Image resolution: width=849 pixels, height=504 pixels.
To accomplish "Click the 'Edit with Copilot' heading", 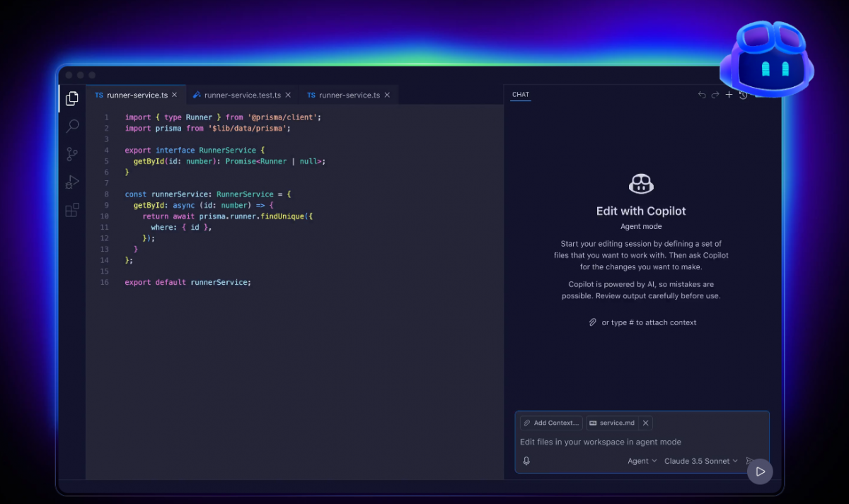I will point(641,211).
